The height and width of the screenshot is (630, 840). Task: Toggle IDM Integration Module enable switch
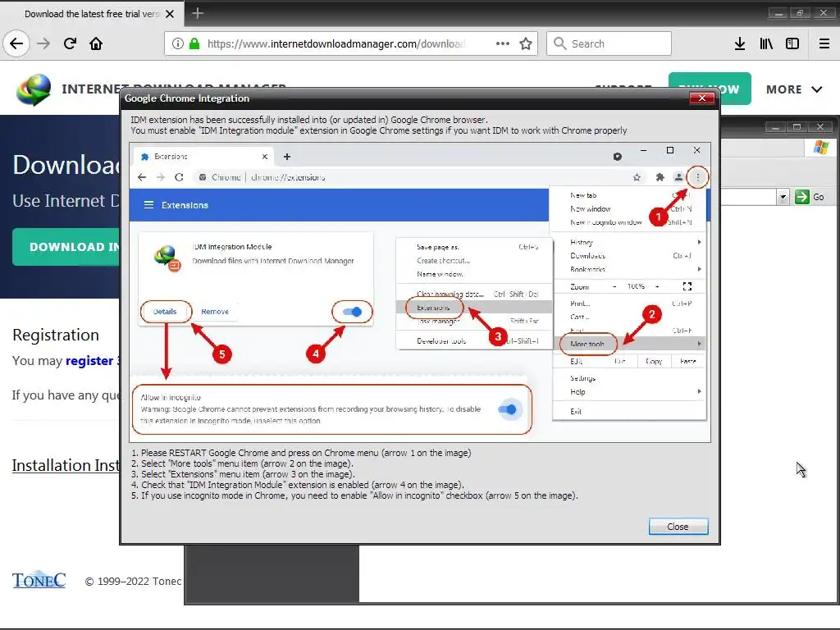click(352, 312)
